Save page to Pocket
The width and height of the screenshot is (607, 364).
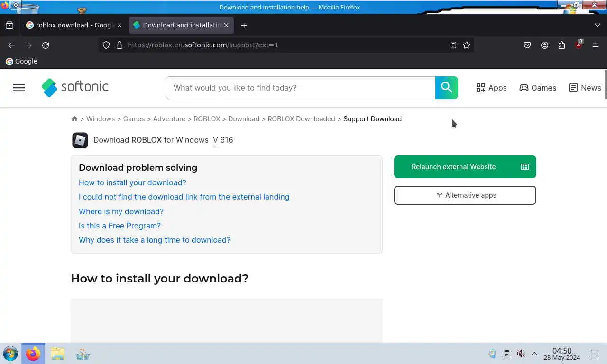click(x=527, y=45)
